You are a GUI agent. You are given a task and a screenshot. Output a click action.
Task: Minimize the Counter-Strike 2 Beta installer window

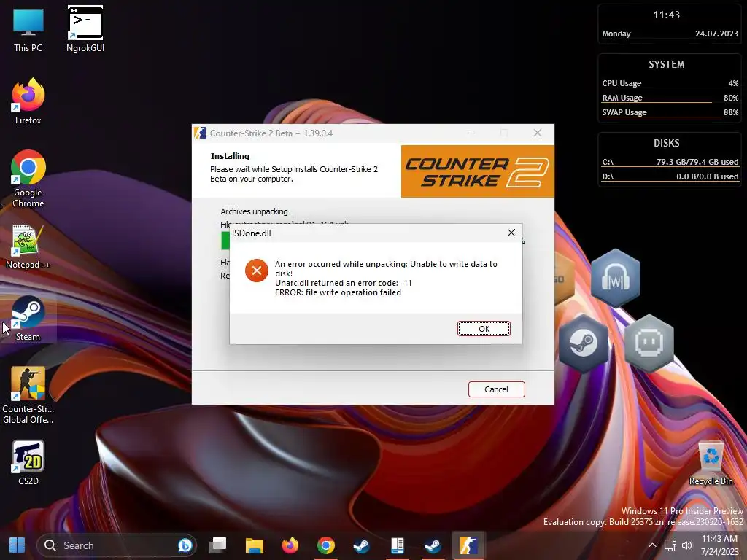pos(471,133)
